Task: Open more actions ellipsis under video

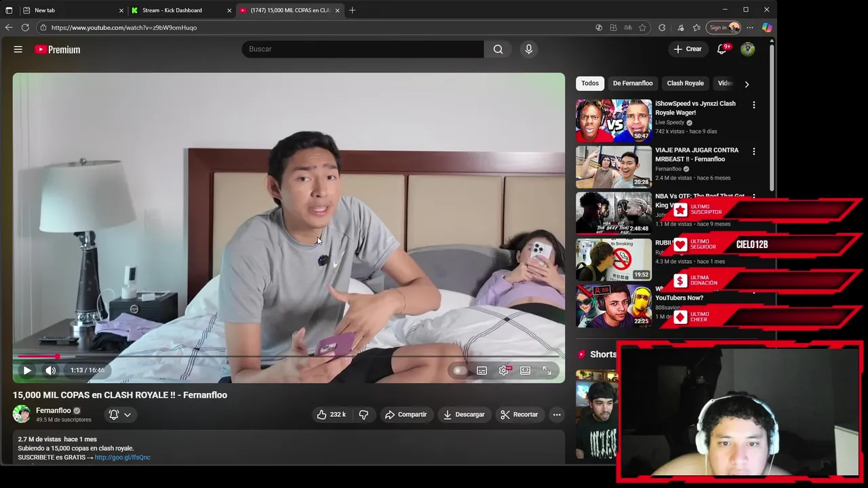Action: (557, 414)
